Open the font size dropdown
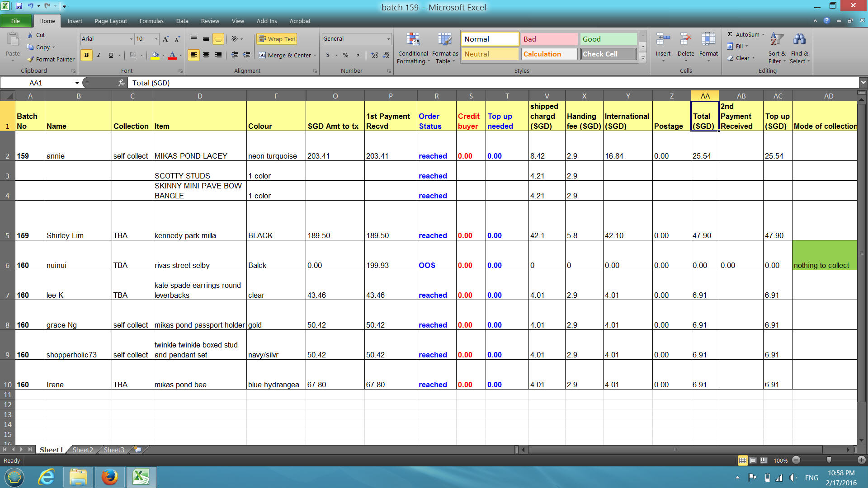The width and height of the screenshot is (868, 488). point(156,39)
